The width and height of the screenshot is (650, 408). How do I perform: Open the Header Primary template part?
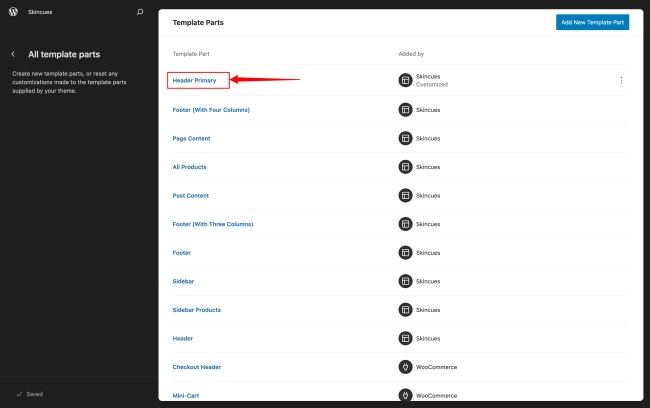[x=194, y=80]
